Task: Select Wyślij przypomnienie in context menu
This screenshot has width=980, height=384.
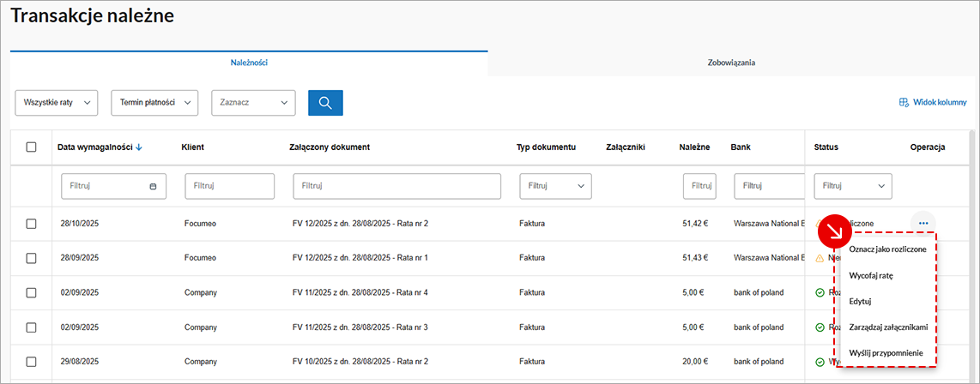Action: click(886, 352)
